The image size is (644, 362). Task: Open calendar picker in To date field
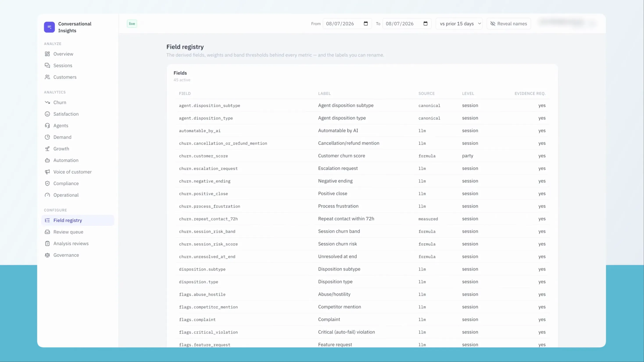[x=426, y=23]
